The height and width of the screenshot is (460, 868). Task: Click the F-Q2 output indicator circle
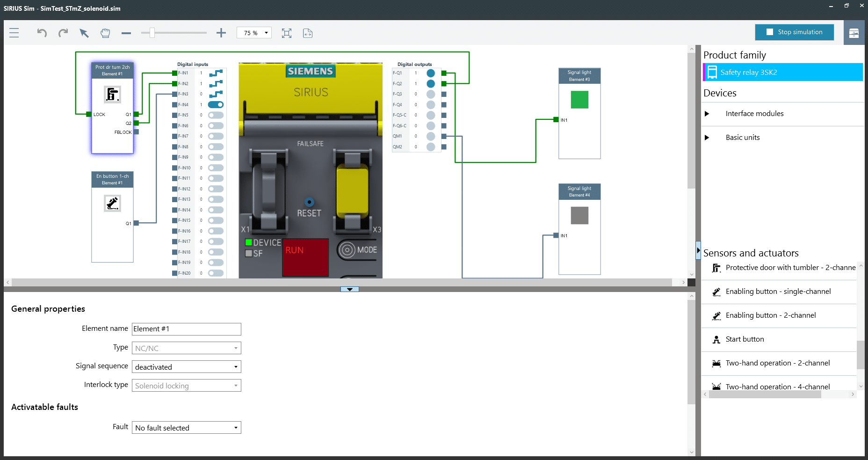tap(431, 84)
